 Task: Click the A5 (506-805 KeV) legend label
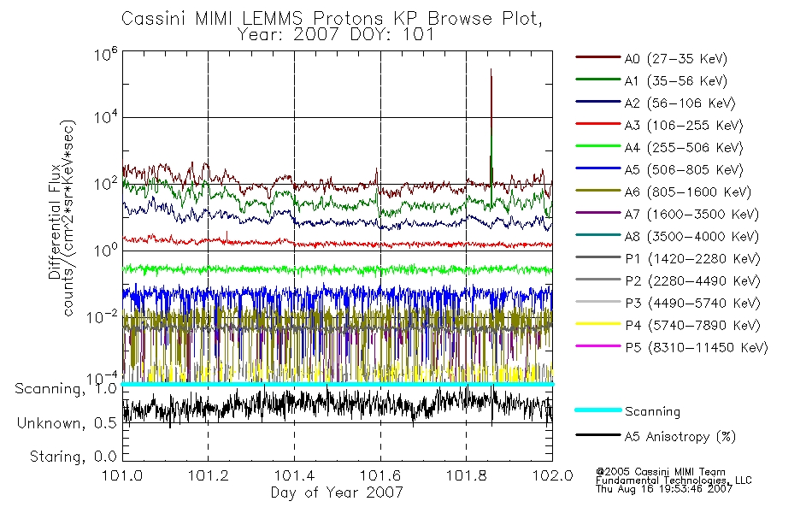(x=683, y=170)
